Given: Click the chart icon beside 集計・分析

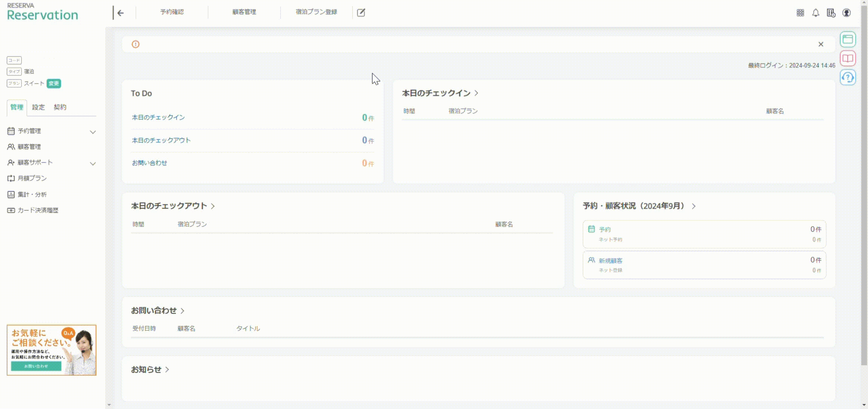Looking at the screenshot, I should (11, 194).
